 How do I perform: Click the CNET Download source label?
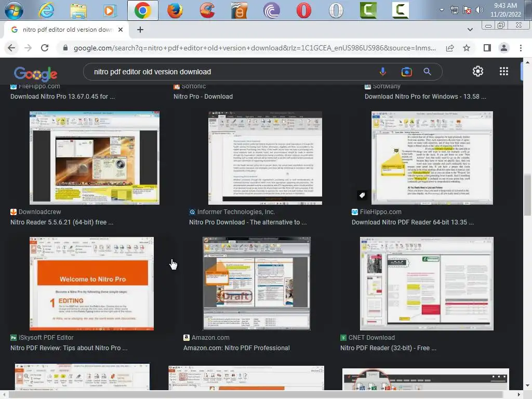click(371, 338)
